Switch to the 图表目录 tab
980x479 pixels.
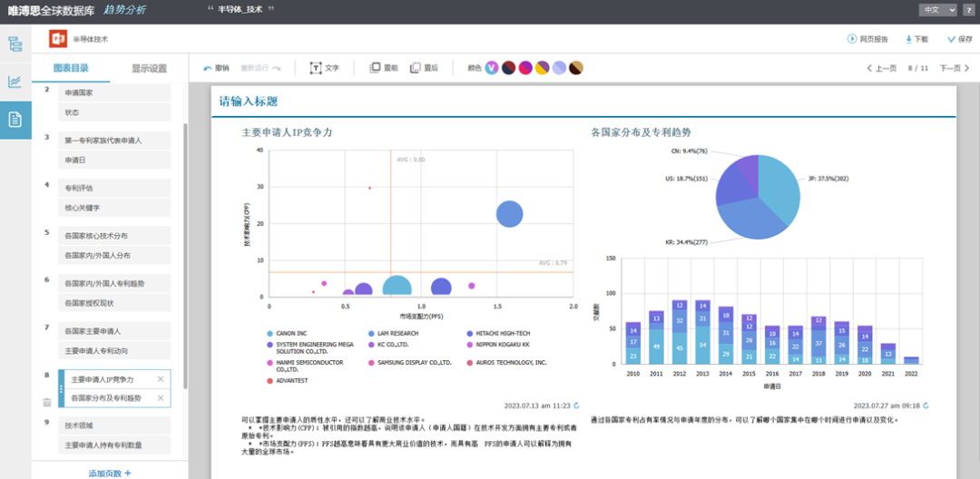(x=71, y=68)
